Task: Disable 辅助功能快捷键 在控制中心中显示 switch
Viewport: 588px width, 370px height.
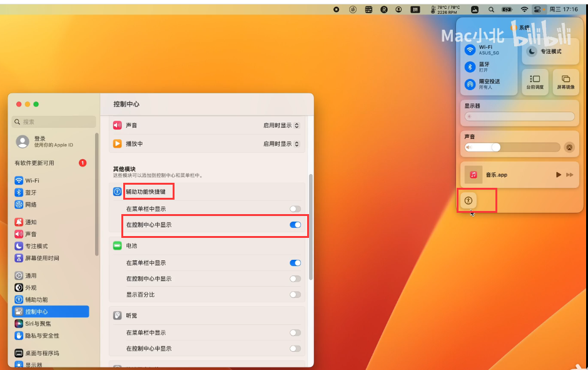Action: tap(295, 225)
